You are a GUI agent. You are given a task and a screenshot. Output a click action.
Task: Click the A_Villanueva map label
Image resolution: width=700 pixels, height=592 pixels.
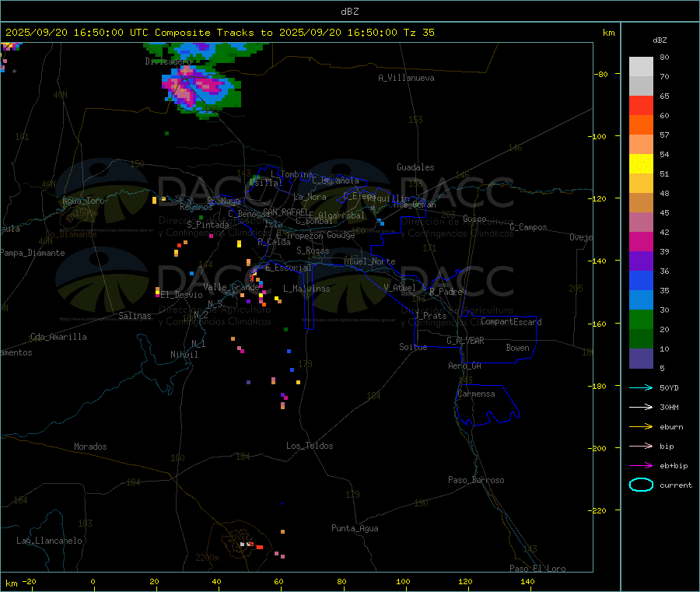click(406, 78)
